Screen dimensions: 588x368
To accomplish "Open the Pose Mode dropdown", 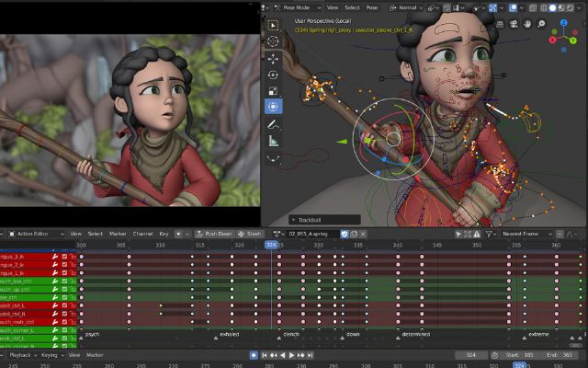I will click(x=298, y=8).
